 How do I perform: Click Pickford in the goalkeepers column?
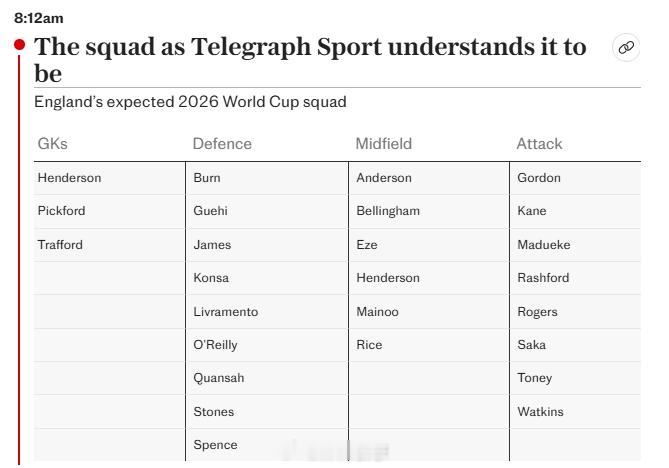coord(61,211)
